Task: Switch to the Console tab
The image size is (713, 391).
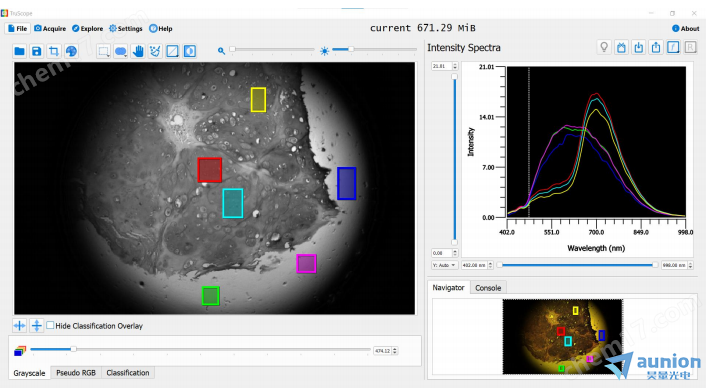Action: pos(488,288)
